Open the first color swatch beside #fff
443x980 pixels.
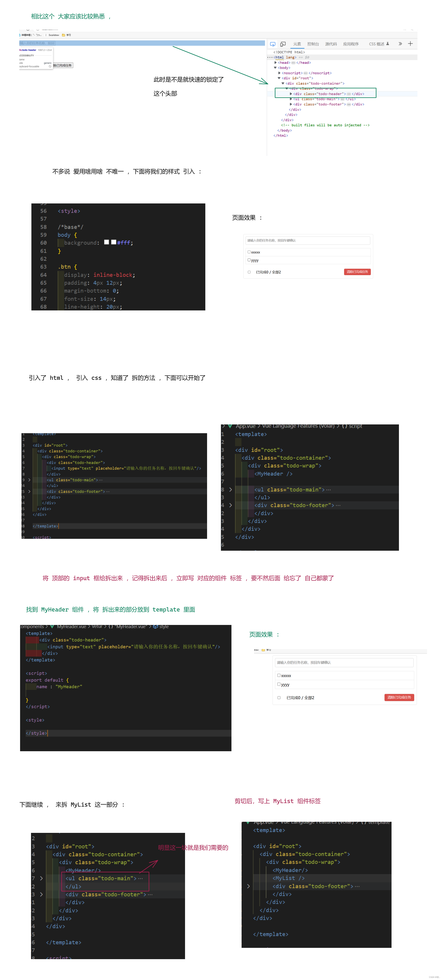pyautogui.click(x=107, y=242)
